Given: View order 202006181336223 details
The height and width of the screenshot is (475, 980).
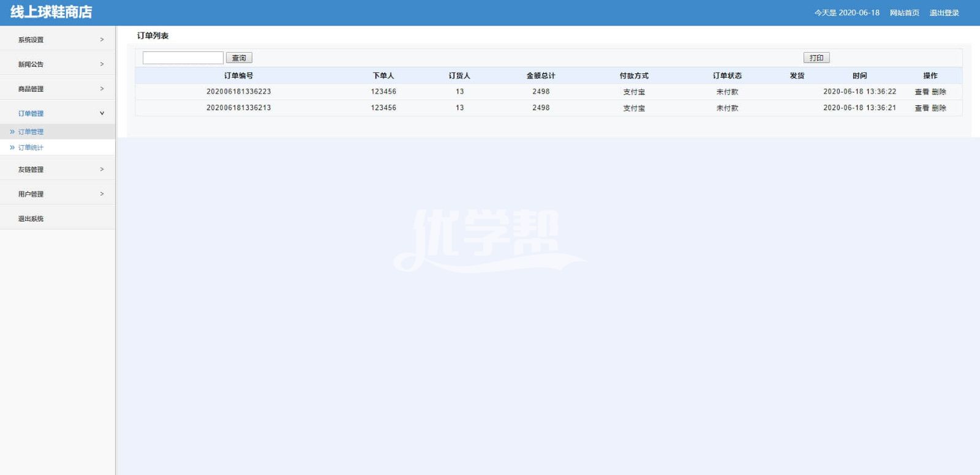Looking at the screenshot, I should pyautogui.click(x=921, y=92).
